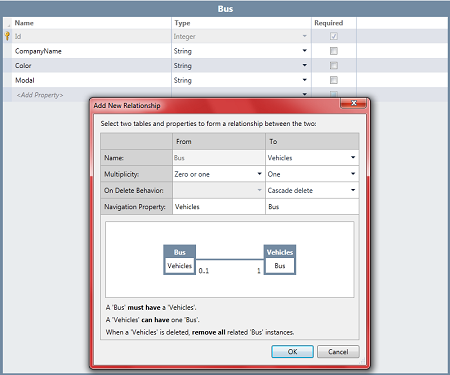Select the Color property name cell

click(x=91, y=66)
